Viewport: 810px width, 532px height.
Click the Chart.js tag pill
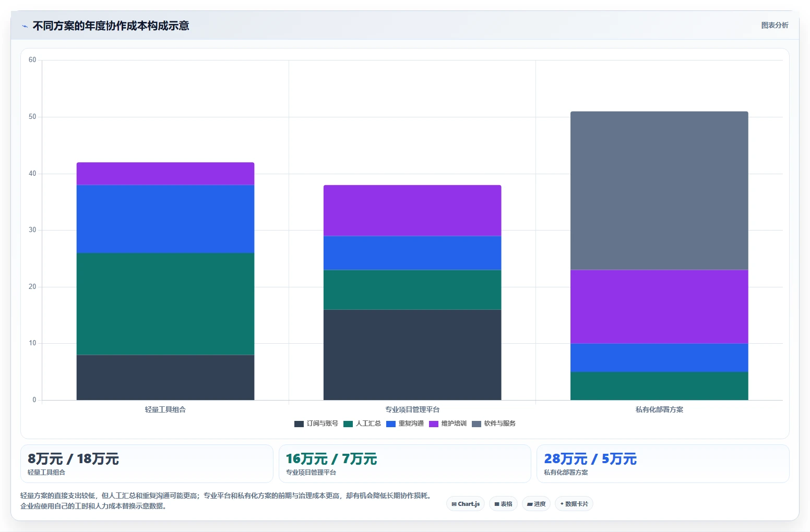[466, 504]
